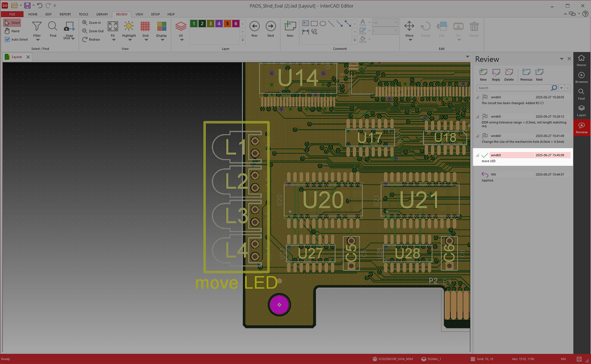Toggle flag on the mechanism hole comment
Viewport: 591px width, 364px height.
[x=485, y=136]
